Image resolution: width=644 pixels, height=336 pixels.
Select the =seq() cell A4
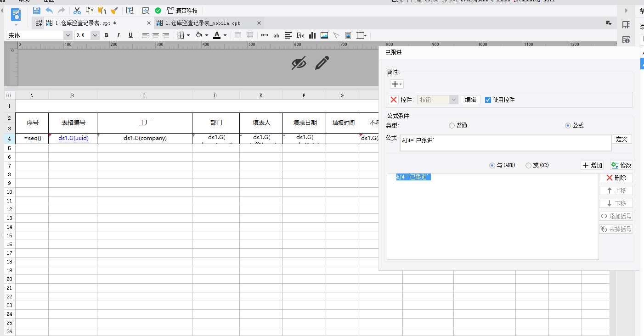pos(32,138)
